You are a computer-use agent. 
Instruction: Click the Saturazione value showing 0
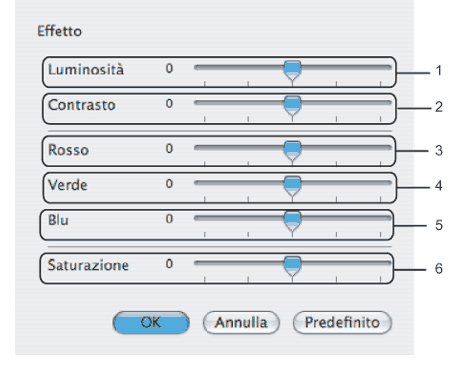tap(169, 264)
